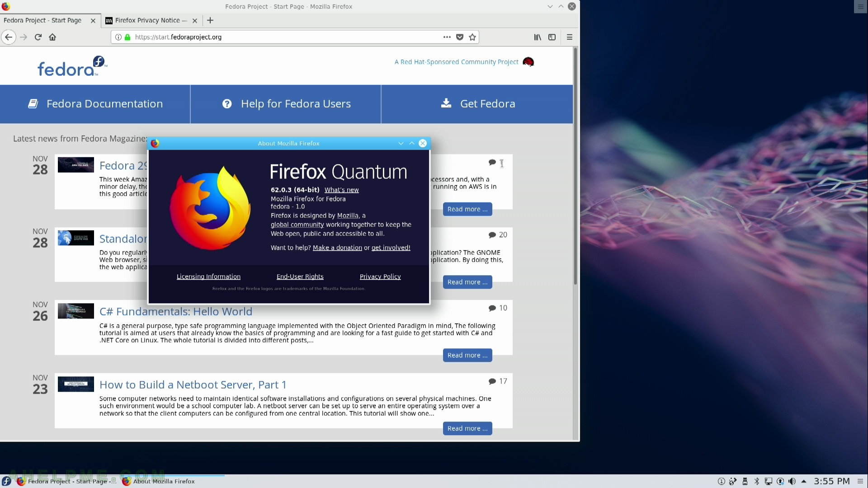The height and width of the screenshot is (488, 868).
Task: Open End-User Rights link
Action: pyautogui.click(x=300, y=277)
